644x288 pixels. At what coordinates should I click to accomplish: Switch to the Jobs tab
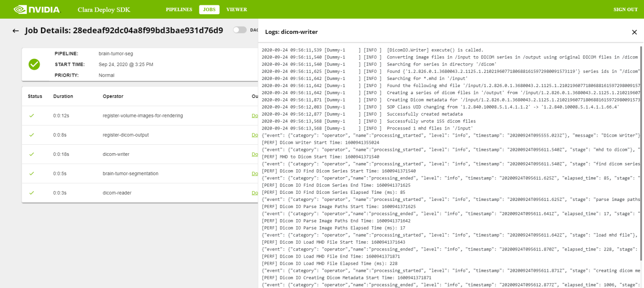(209, 9)
